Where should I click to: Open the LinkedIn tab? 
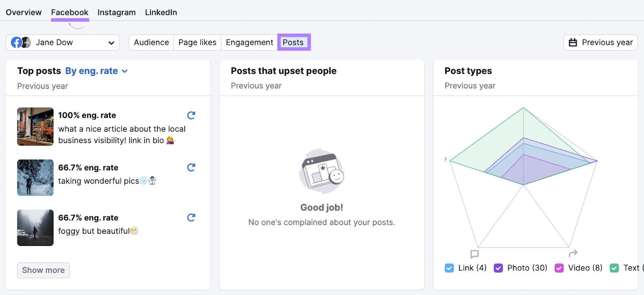coord(161,12)
